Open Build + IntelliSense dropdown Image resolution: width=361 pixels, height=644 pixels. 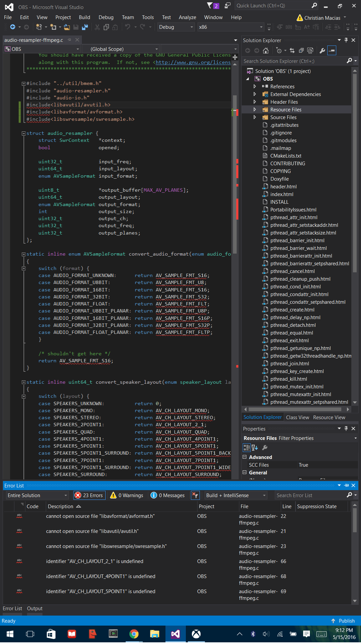(236, 495)
